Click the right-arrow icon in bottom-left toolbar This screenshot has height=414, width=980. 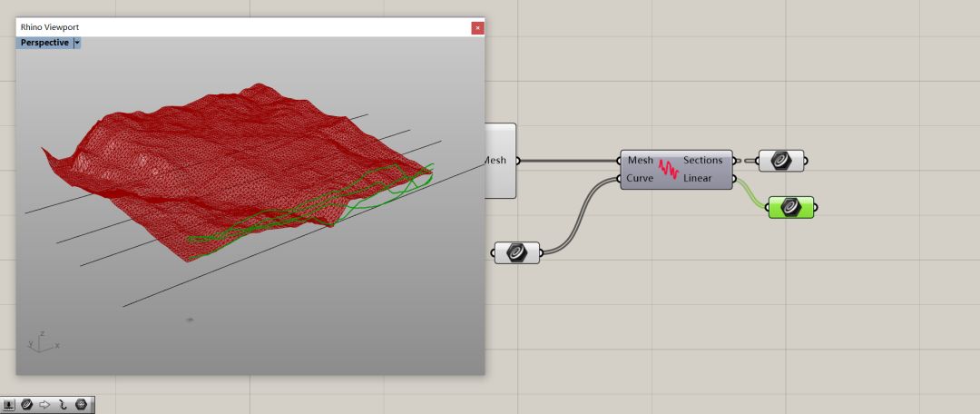[x=44, y=405]
